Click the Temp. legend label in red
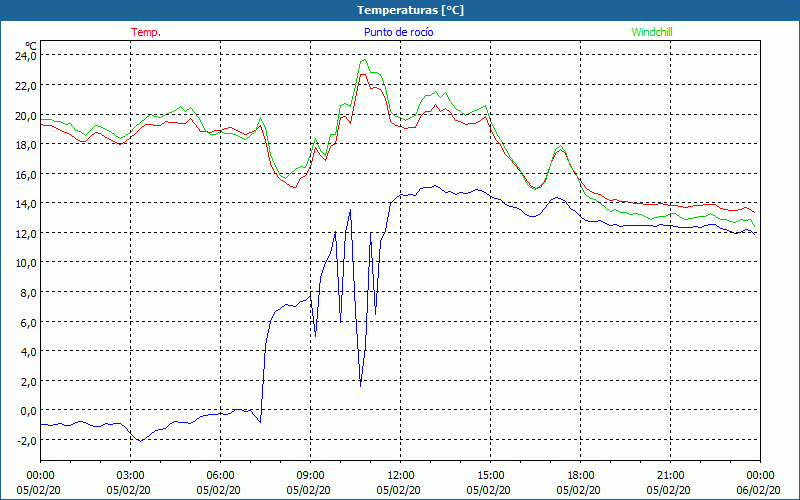This screenshot has height=500, width=800. pyautogui.click(x=146, y=32)
